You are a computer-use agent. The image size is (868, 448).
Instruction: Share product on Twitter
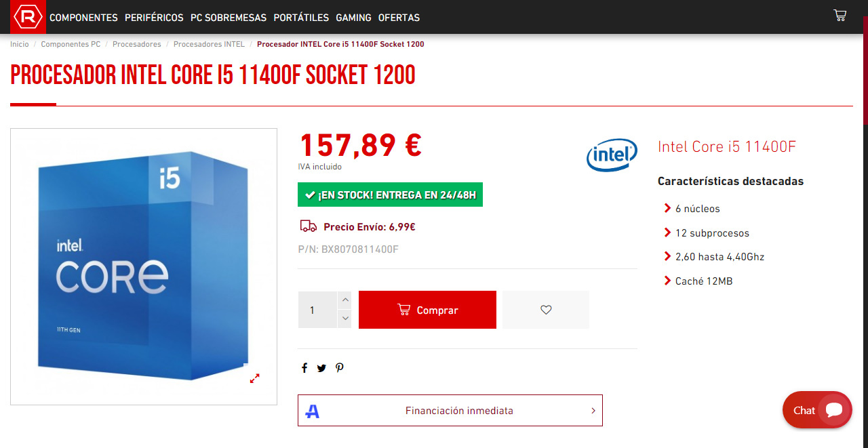[x=321, y=368]
